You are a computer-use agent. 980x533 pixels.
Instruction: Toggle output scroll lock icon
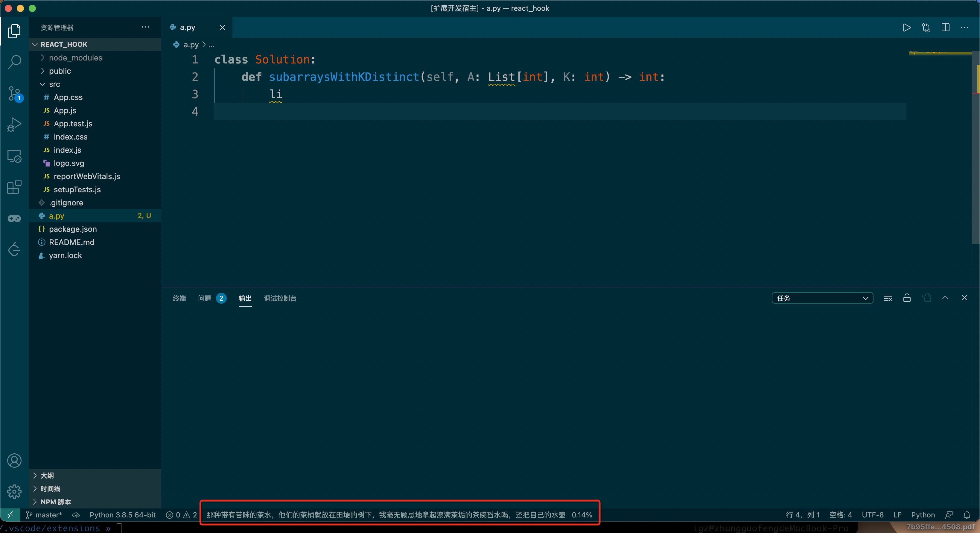(x=907, y=298)
